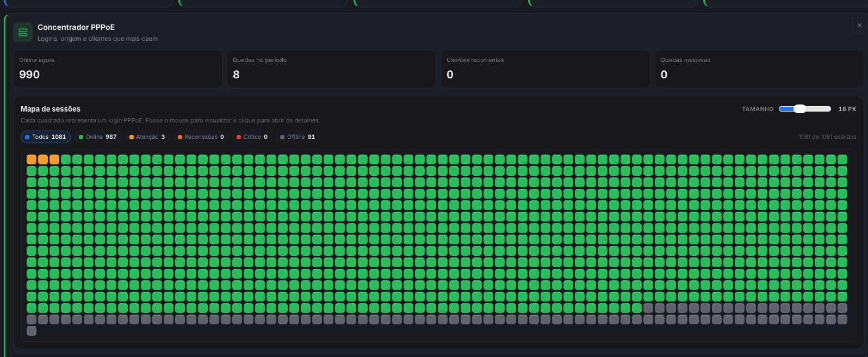Click the first orange attention session square
The width and height of the screenshot is (868, 357).
32,159
